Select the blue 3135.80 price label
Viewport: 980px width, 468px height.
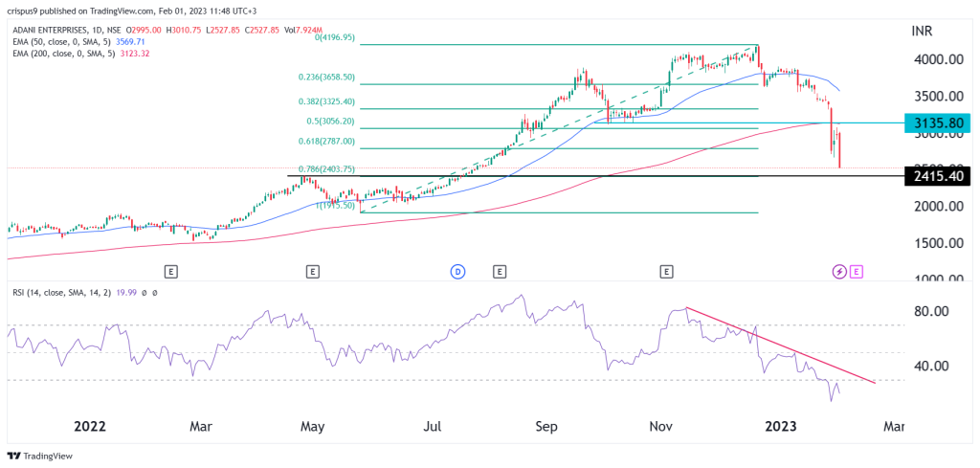click(938, 123)
